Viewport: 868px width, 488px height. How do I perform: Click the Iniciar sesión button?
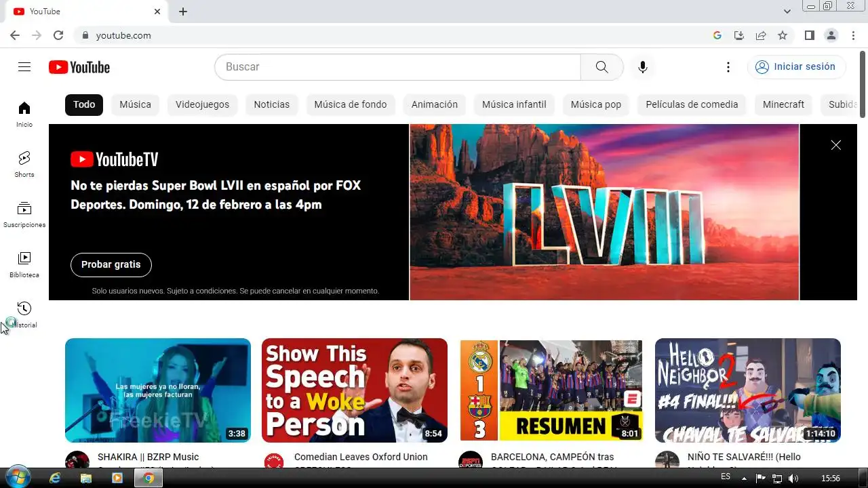pyautogui.click(x=797, y=67)
